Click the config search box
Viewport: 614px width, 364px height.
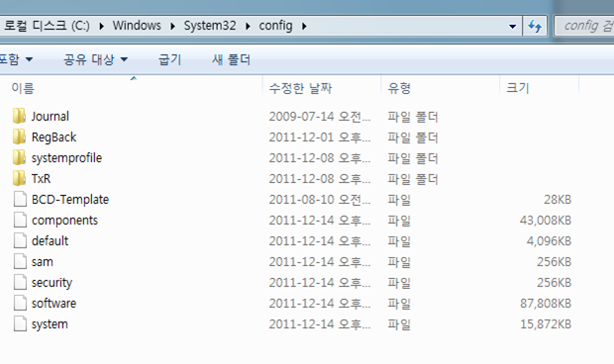click(x=584, y=26)
